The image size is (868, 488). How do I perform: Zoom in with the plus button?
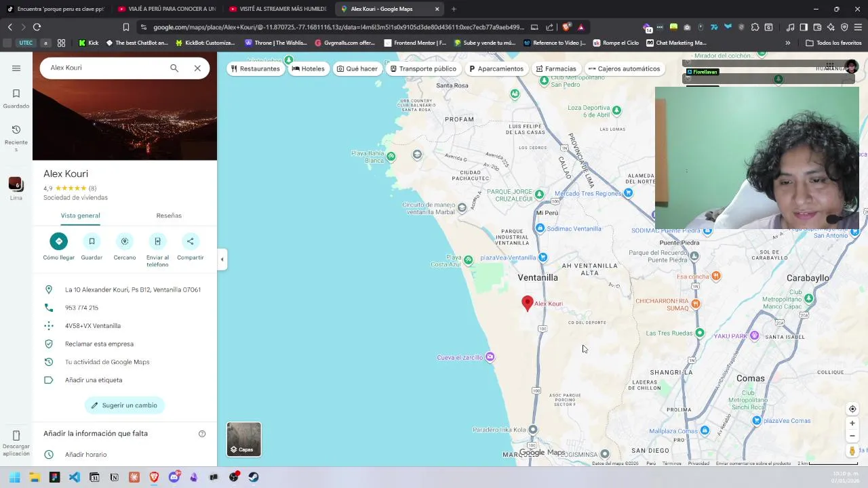point(852,424)
